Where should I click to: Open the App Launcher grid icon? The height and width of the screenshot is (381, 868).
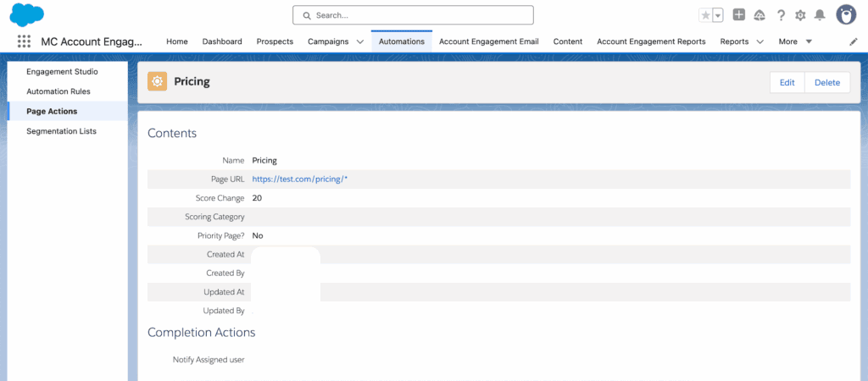(24, 41)
